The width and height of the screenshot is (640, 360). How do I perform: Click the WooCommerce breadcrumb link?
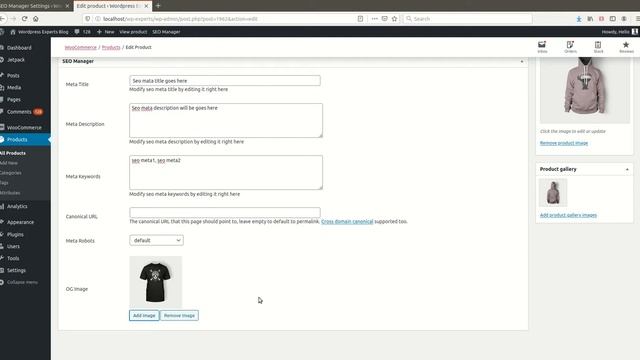[80, 47]
